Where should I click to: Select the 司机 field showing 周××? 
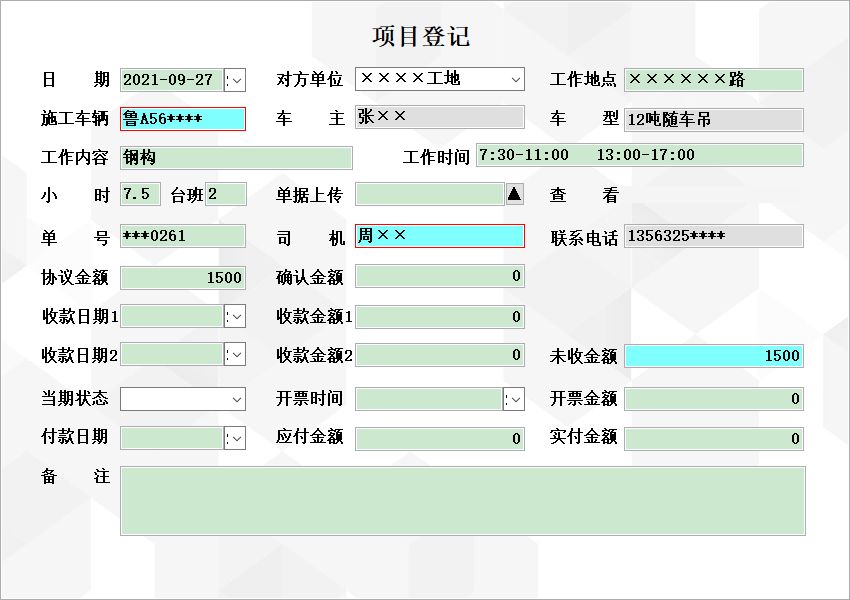440,236
